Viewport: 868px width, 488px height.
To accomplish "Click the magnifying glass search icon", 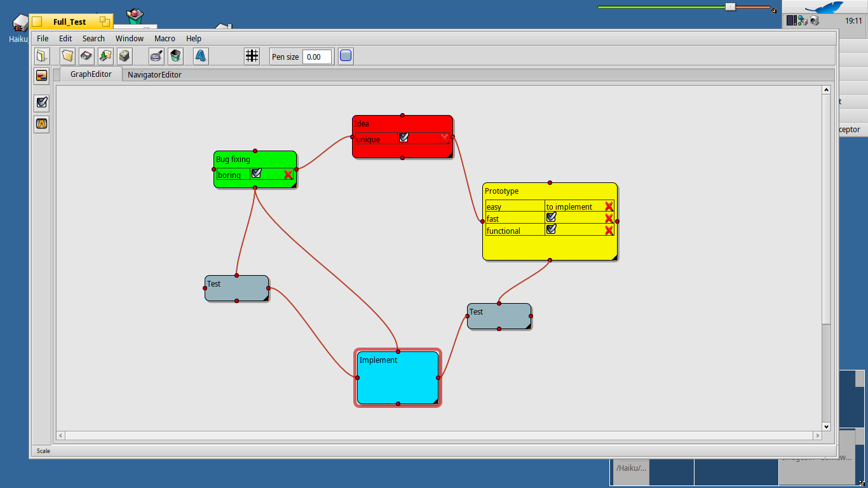I will [x=157, y=57].
